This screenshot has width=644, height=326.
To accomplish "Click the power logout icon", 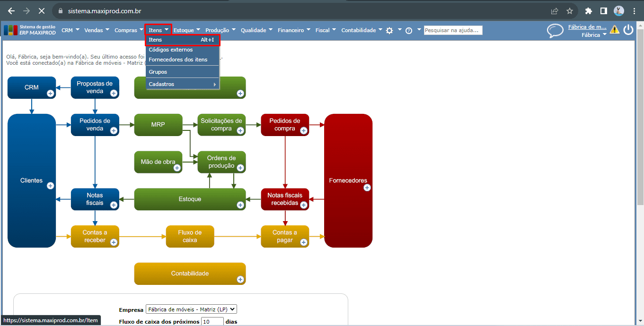I will [628, 30].
